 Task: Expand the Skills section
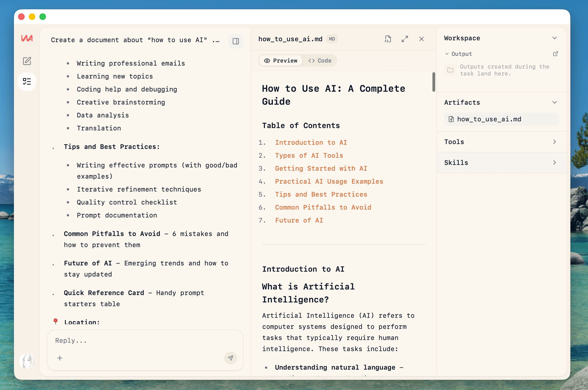coord(554,163)
